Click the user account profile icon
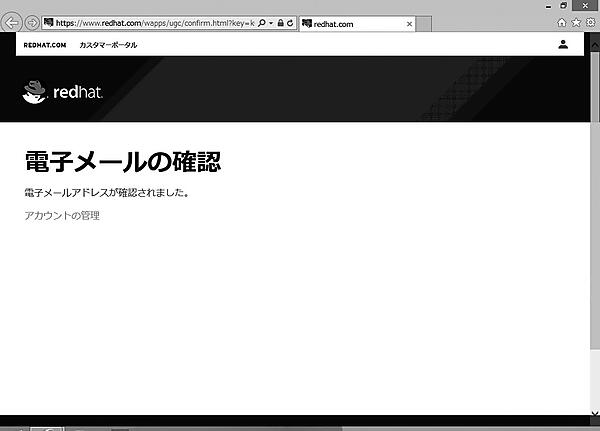600x431 pixels. point(563,44)
